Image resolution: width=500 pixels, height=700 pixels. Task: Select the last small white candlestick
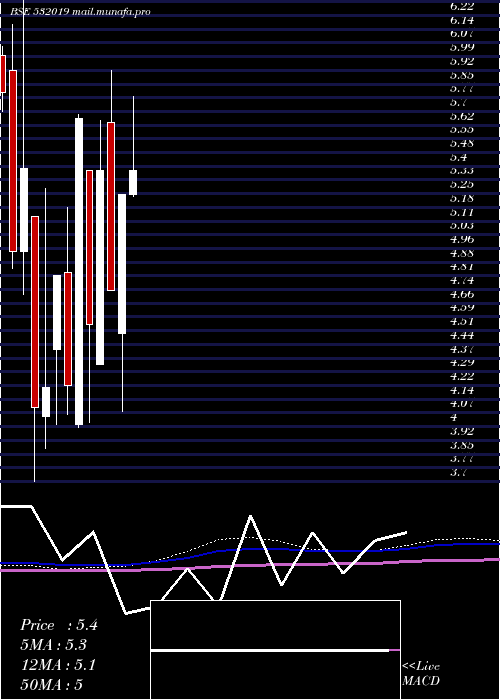point(133,182)
